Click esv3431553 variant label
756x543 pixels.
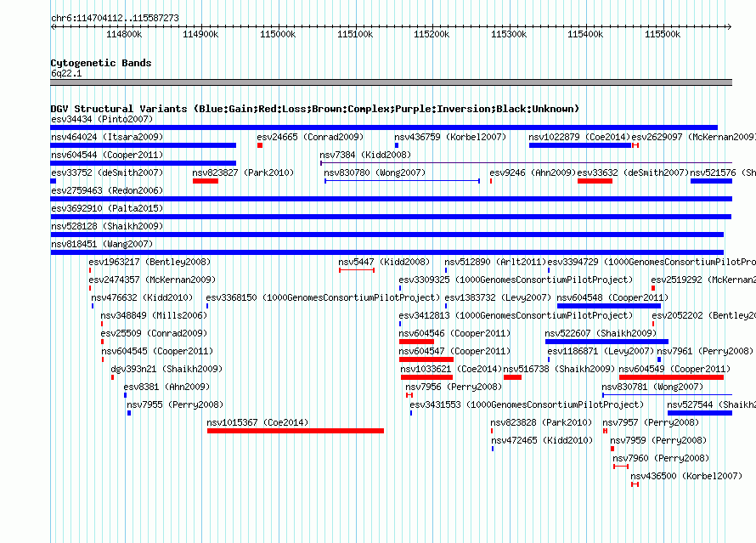pos(527,404)
